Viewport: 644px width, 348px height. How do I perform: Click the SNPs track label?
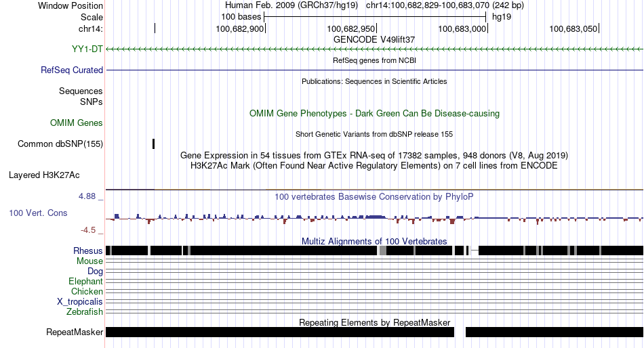(92, 102)
